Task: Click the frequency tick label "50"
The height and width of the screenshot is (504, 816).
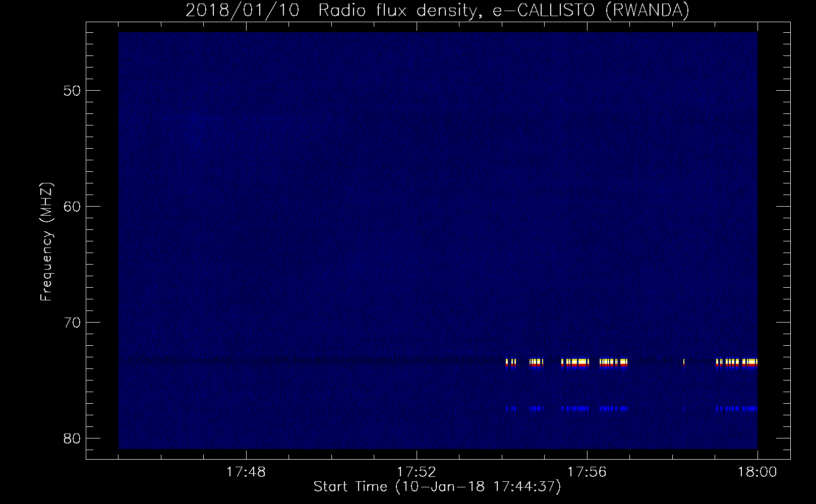Action: tap(73, 91)
